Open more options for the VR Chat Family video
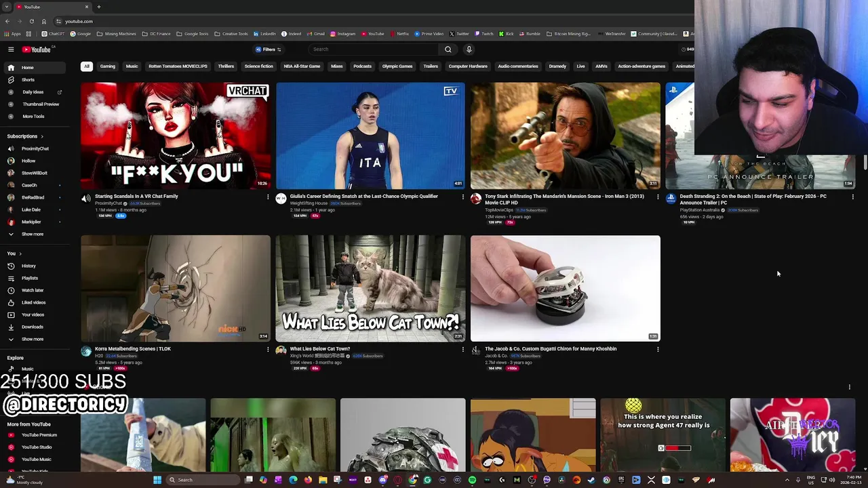This screenshot has height=488, width=868. [268, 197]
